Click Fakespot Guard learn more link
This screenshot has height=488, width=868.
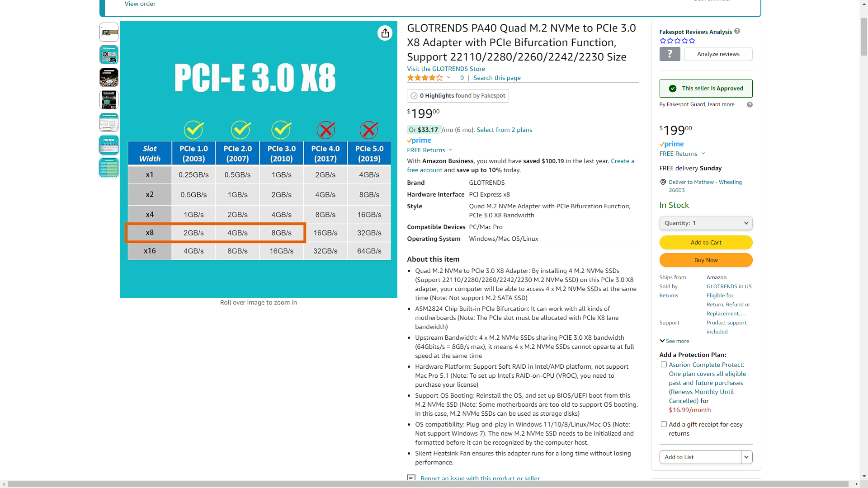tap(721, 104)
